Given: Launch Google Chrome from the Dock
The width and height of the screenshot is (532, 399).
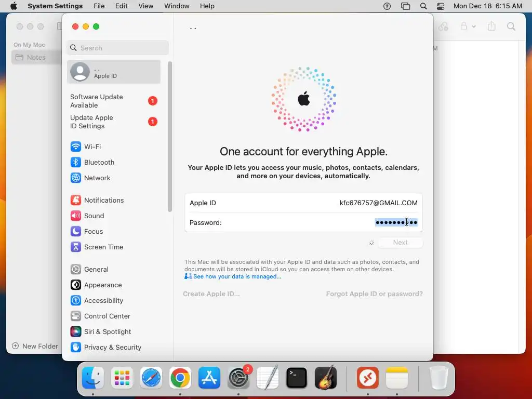Looking at the screenshot, I should pos(180,378).
